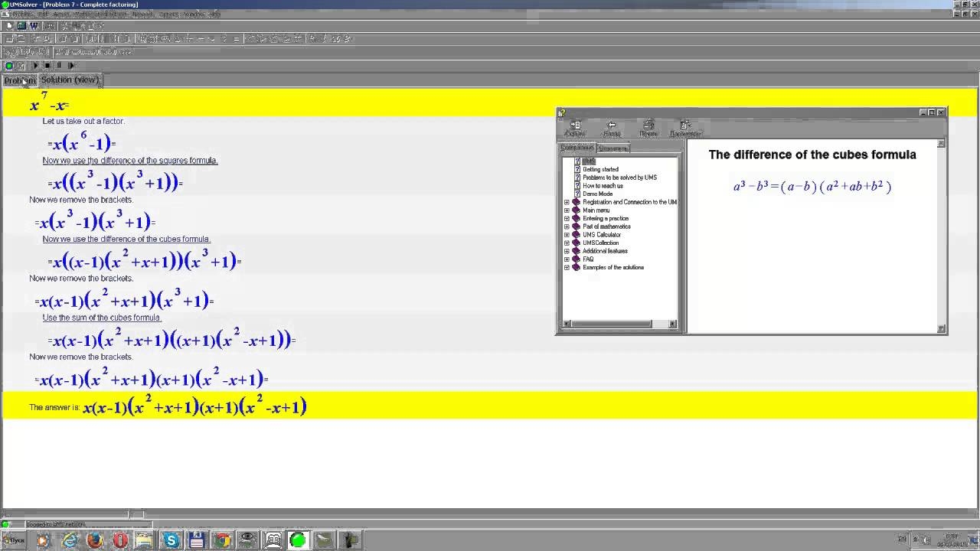Click 'Now we use the difference of the cubes formula' link

point(126,240)
